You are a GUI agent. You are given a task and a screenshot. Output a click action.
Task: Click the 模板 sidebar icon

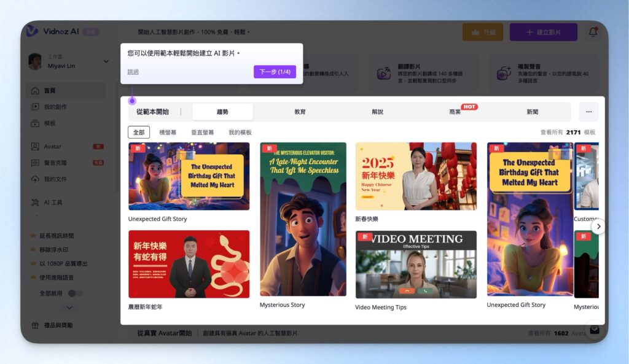[x=35, y=123]
